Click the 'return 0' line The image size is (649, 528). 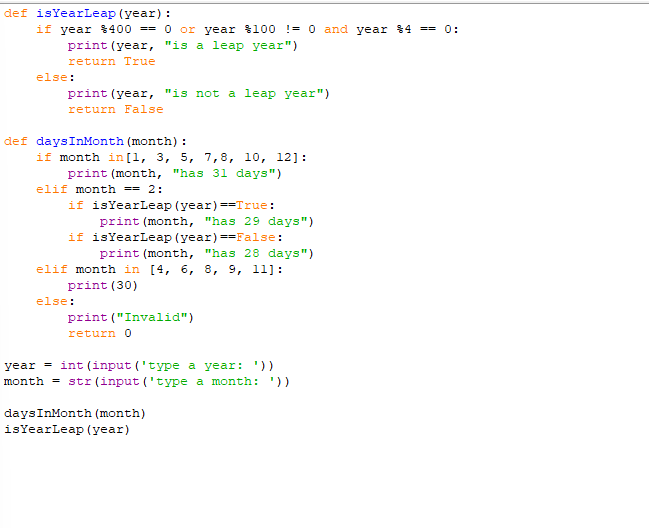coord(100,334)
